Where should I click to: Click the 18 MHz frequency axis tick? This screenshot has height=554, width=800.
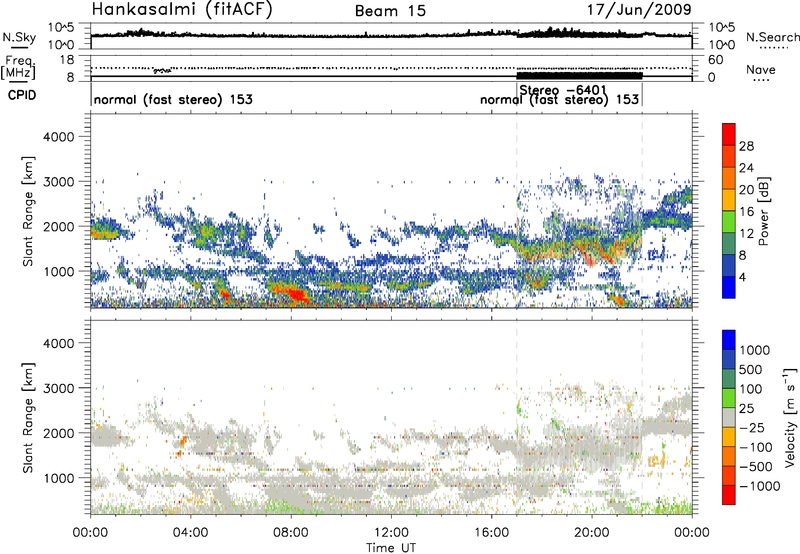click(67, 60)
